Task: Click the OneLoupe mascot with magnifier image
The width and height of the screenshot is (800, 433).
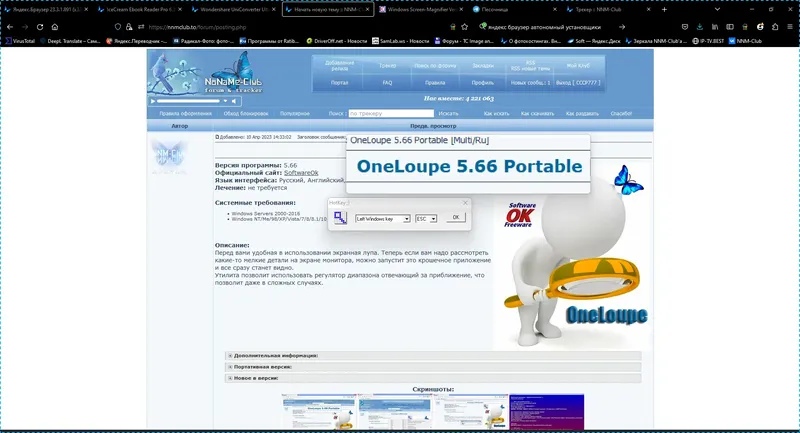Action: click(573, 255)
